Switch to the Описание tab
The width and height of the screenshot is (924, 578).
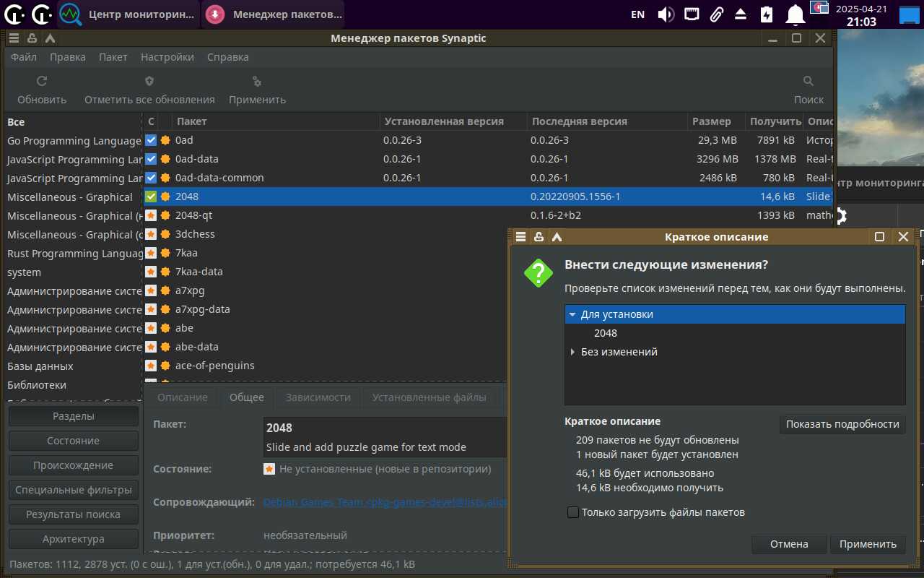click(183, 397)
